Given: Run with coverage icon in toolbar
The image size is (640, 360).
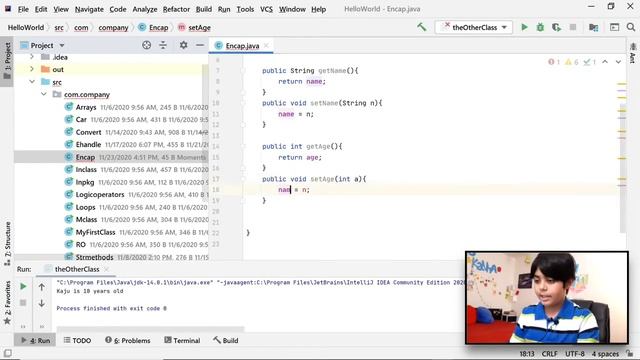Looking at the screenshot, I should coord(556,27).
